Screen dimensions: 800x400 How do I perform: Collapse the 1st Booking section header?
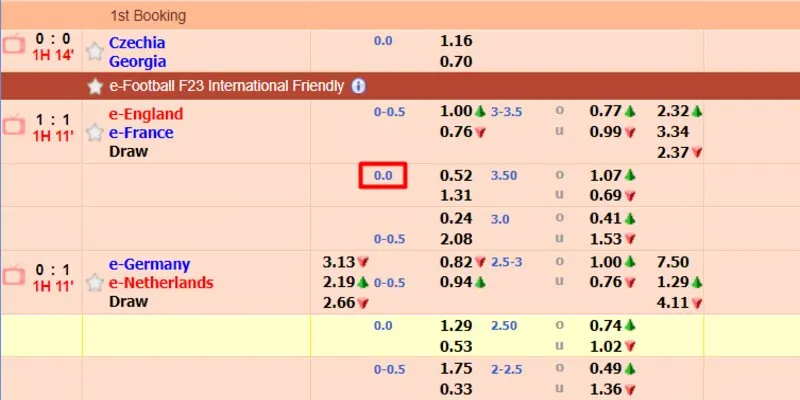pos(400,16)
